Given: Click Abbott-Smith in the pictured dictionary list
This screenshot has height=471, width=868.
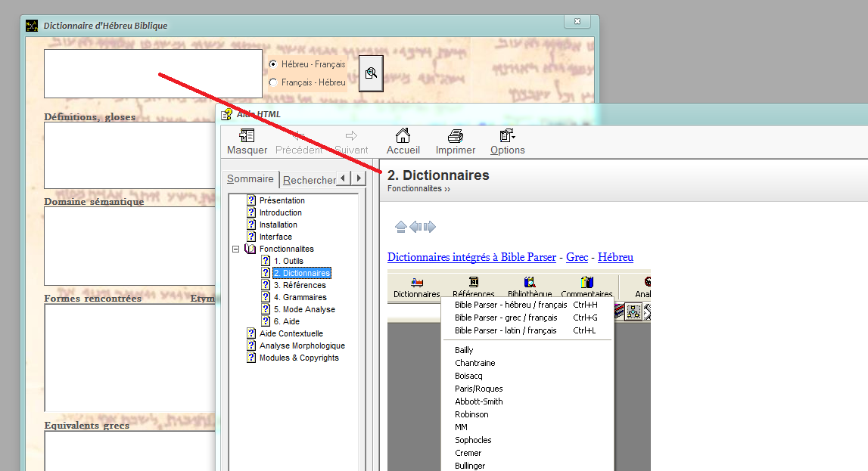Looking at the screenshot, I should coord(479,401).
